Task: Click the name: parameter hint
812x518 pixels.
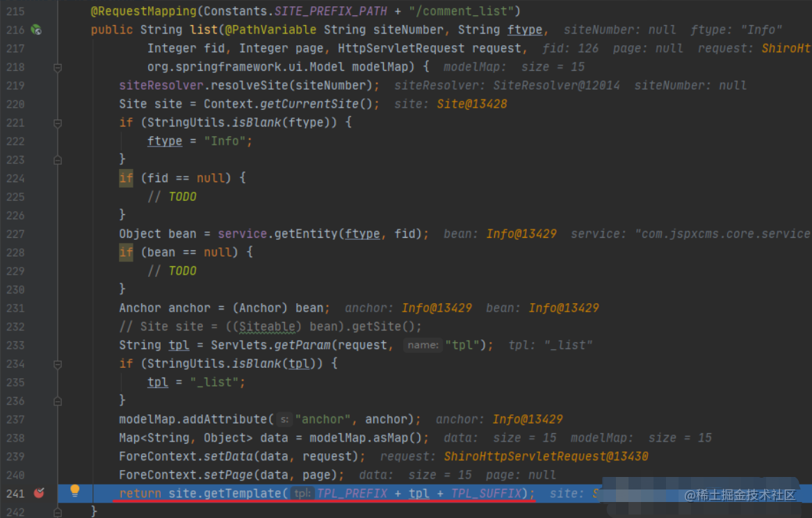Action: [x=423, y=345]
